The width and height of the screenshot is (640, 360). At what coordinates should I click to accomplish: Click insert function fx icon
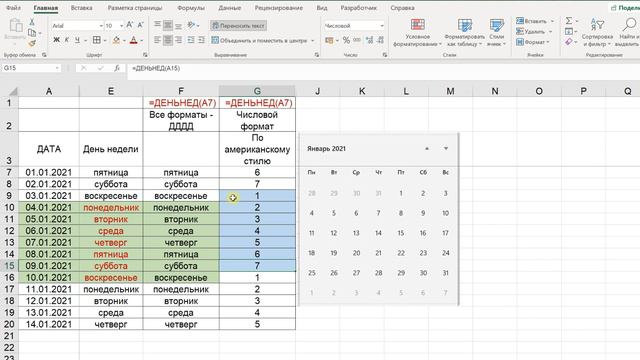click(x=117, y=68)
